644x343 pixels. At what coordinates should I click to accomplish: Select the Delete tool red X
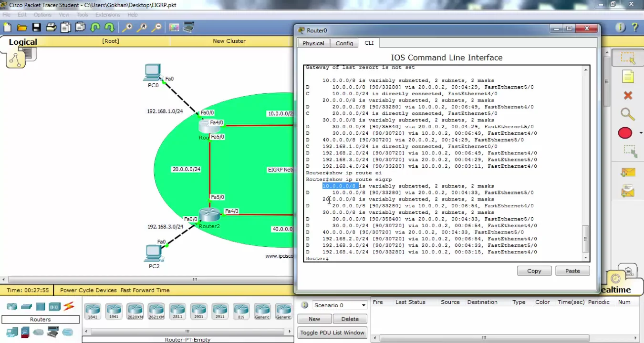pos(628,95)
